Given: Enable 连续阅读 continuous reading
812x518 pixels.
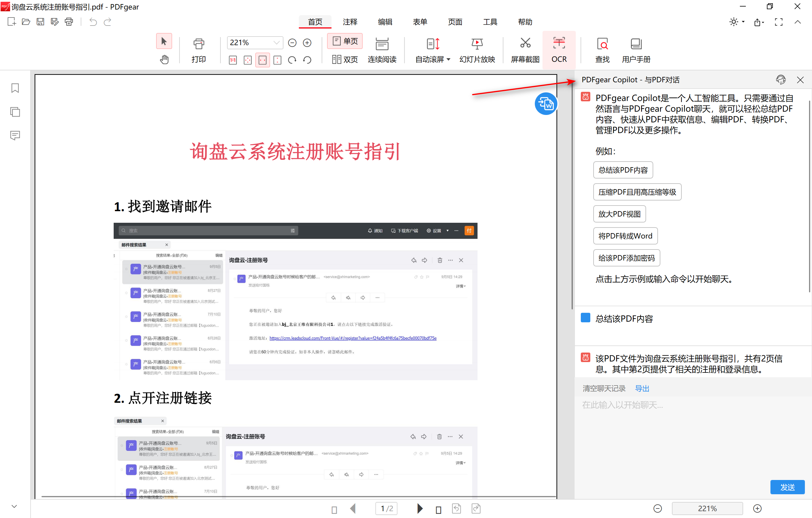Looking at the screenshot, I should pyautogui.click(x=382, y=50).
